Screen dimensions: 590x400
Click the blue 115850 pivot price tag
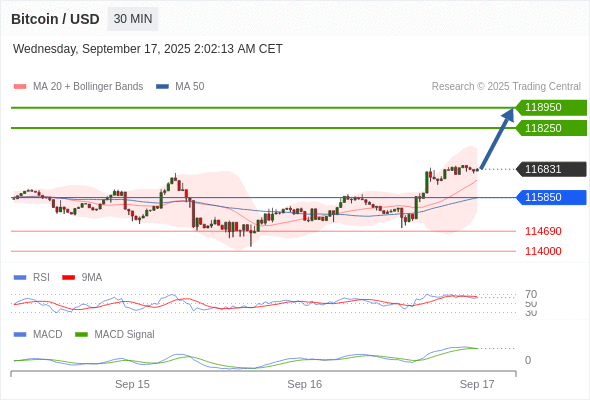551,198
